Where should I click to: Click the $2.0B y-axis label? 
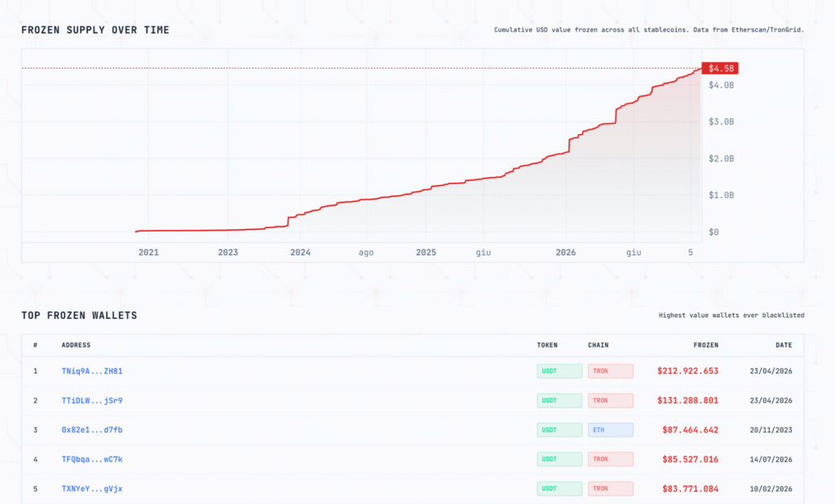721,159
